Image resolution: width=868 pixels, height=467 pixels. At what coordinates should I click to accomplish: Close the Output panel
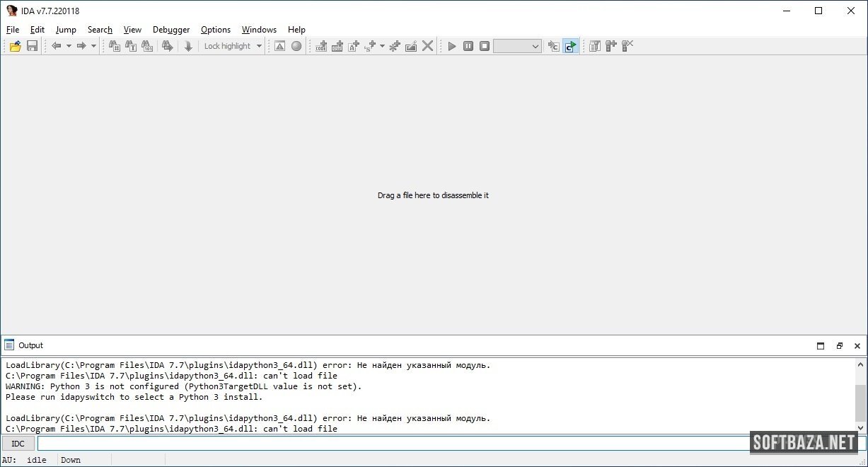click(857, 346)
